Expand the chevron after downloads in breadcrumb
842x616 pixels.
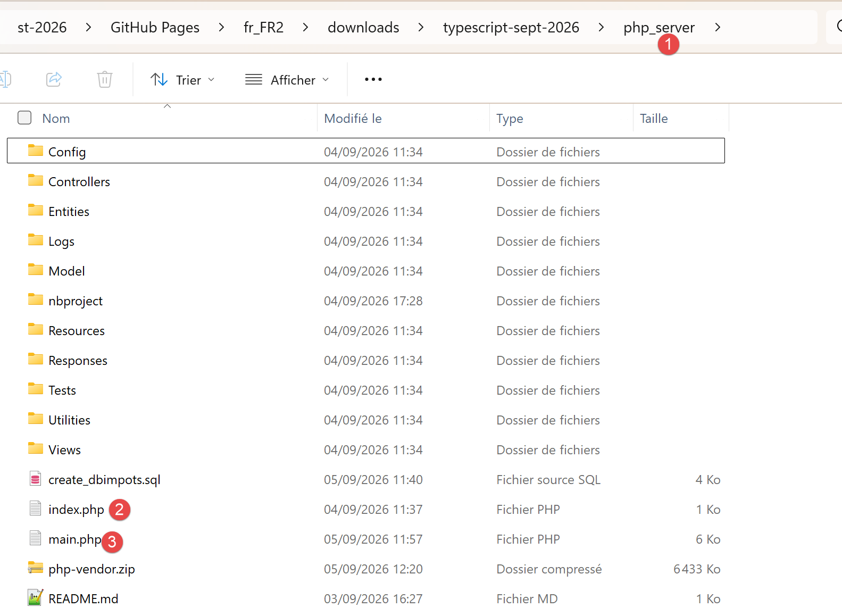pos(421,27)
